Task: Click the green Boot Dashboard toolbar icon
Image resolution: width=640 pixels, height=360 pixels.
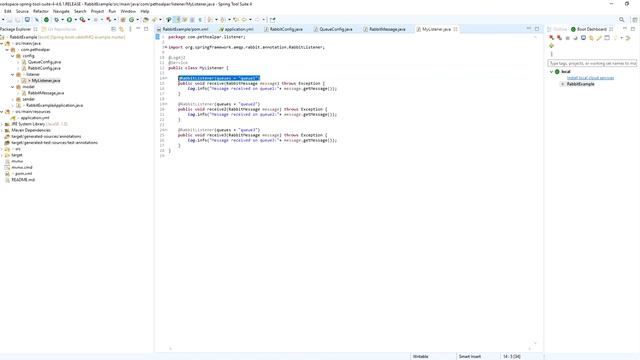Action: coord(47,20)
